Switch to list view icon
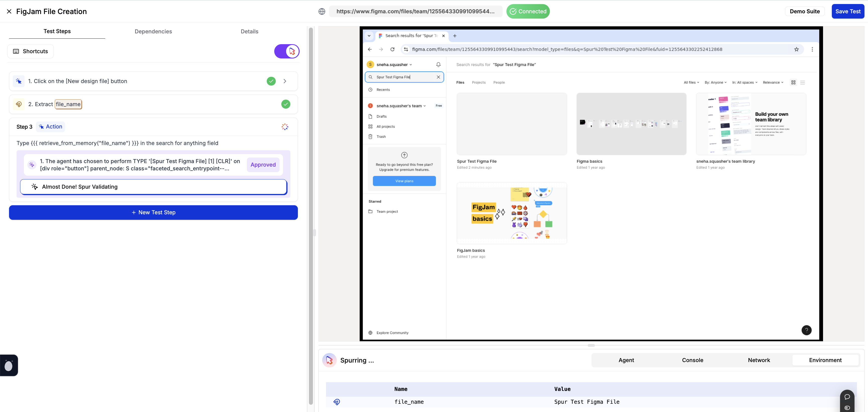The height and width of the screenshot is (412, 868). 803,83
